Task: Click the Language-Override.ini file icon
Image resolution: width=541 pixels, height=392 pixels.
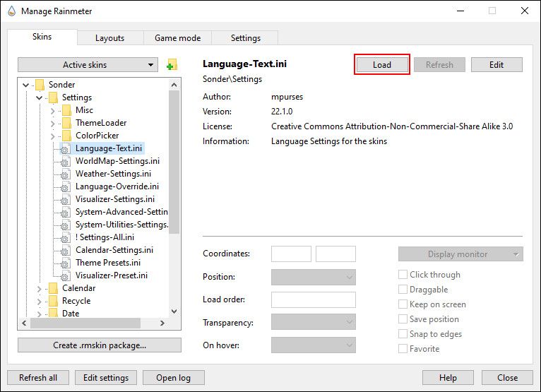Action: [x=65, y=186]
